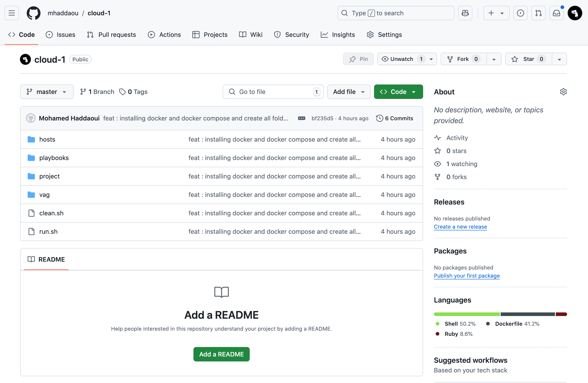This screenshot has height=383, width=588.
Task: Open the Copilot chat icon
Action: pos(465,13)
